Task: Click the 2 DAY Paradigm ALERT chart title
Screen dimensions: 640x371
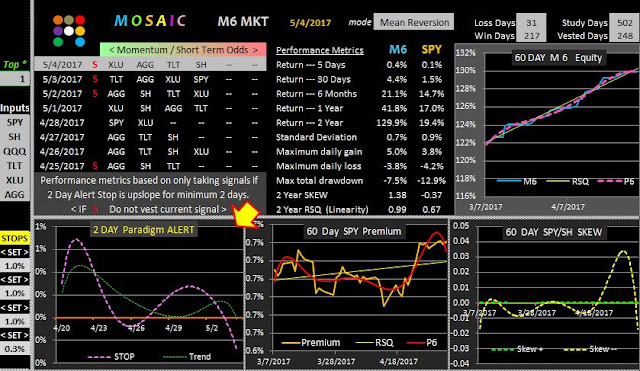Action: coord(144,230)
